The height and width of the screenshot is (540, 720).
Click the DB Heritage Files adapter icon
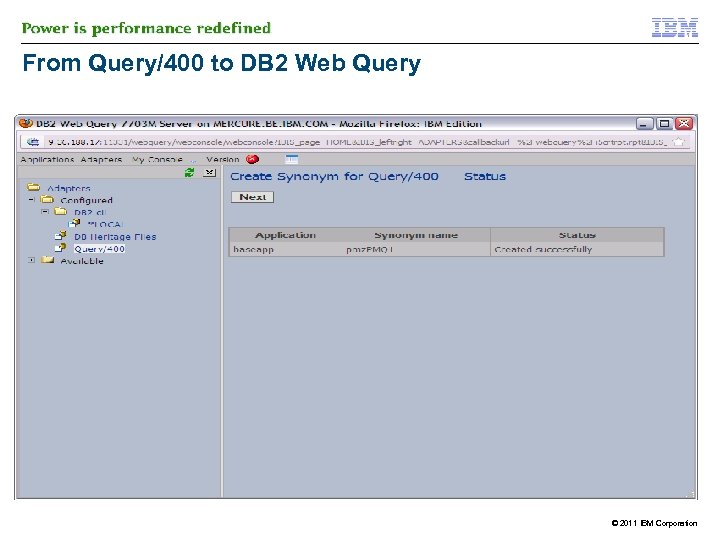click(x=60, y=236)
